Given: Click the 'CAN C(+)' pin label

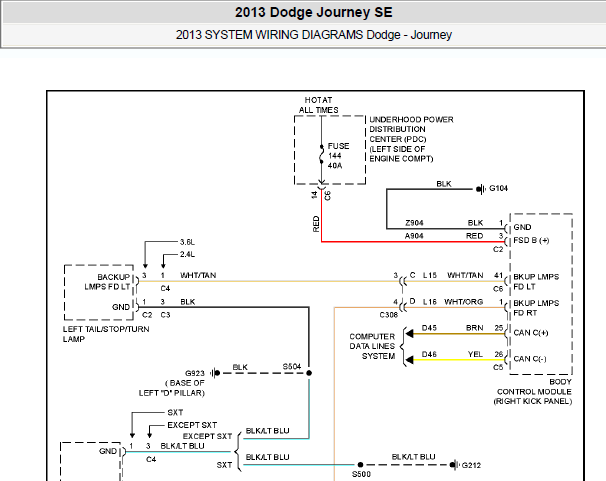Looking at the screenshot, I should pyautogui.click(x=531, y=333).
